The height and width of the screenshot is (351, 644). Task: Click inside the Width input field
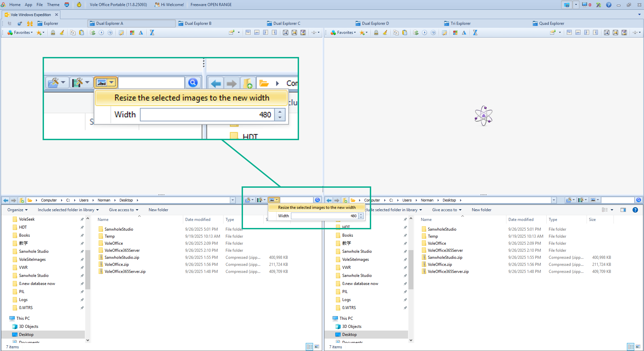coord(324,216)
